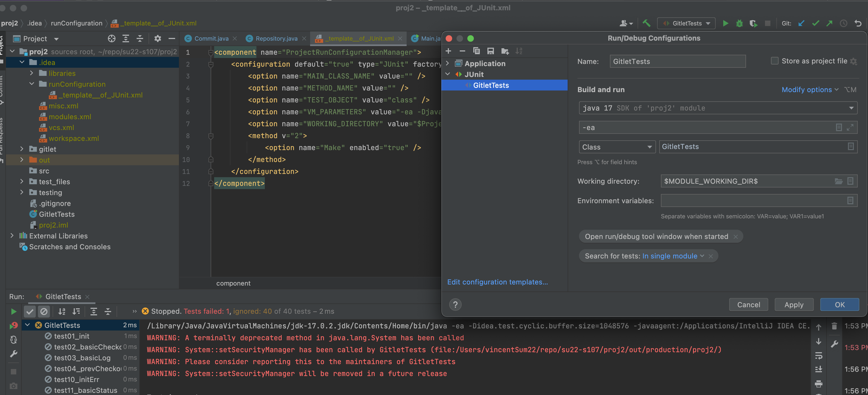Toggle Show Ignored tests button
Image resolution: width=868 pixels, height=395 pixels.
pyautogui.click(x=44, y=312)
